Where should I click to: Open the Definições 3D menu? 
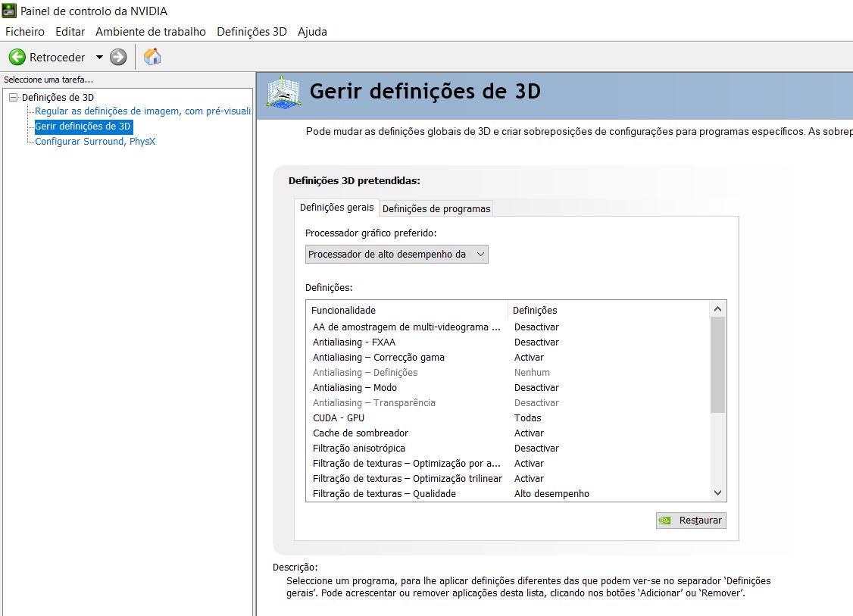252,32
